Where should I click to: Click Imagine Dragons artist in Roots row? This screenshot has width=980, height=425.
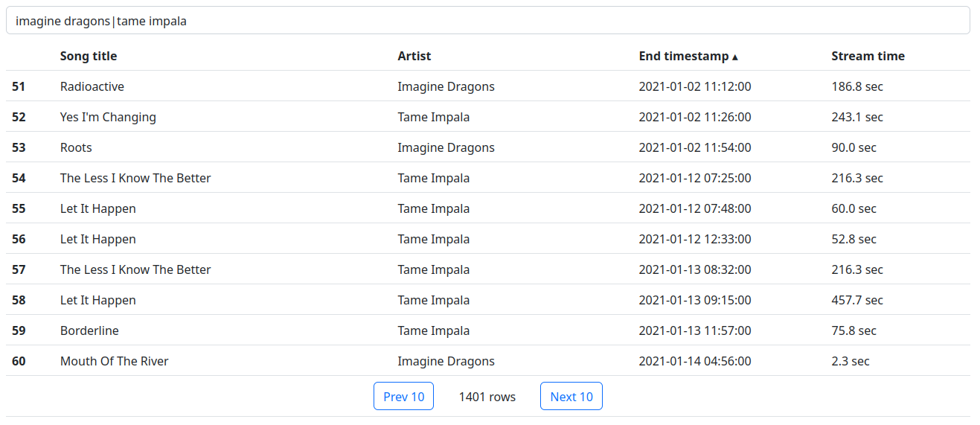tap(446, 147)
